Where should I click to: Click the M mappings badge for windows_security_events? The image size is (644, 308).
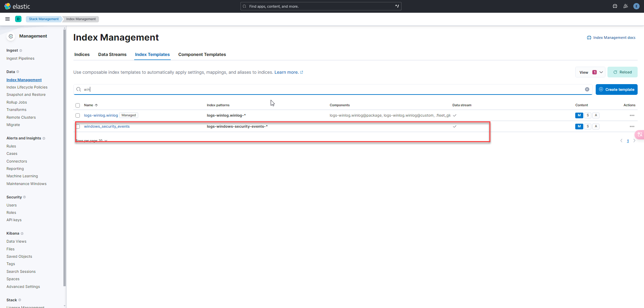tap(579, 126)
